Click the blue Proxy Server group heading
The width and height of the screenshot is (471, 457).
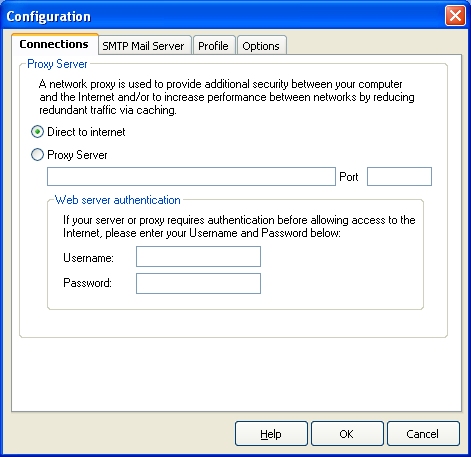(57, 64)
